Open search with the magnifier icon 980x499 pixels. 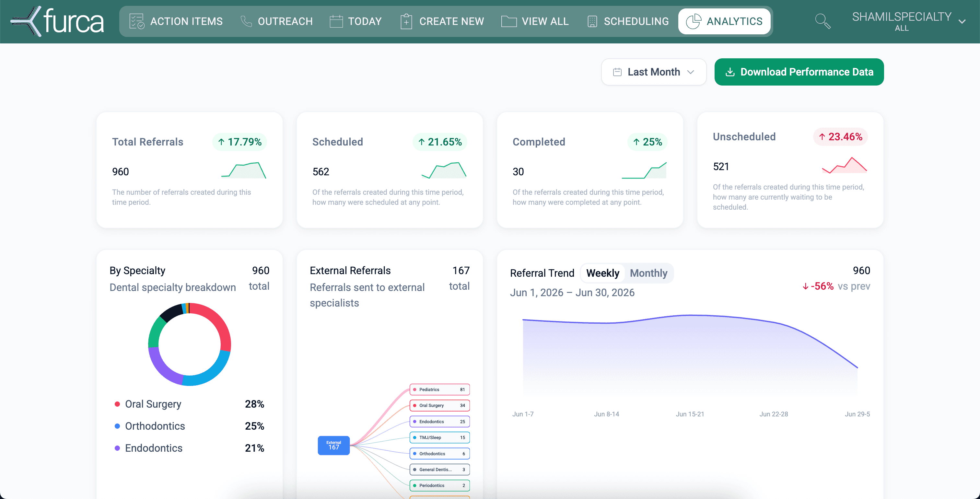click(822, 21)
